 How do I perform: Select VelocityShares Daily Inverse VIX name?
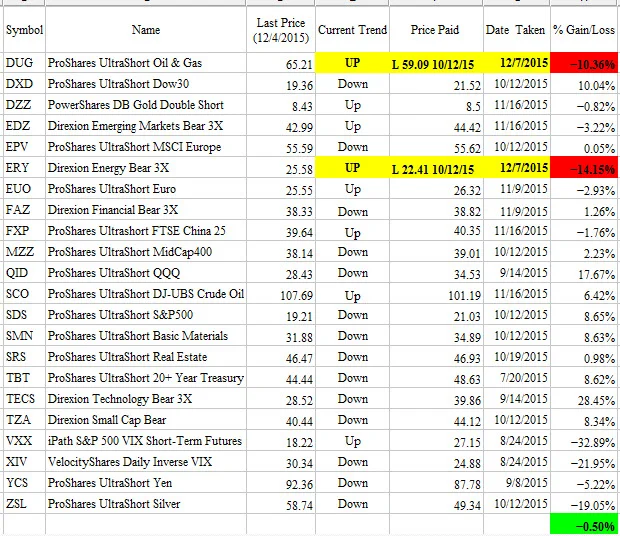(x=146, y=461)
